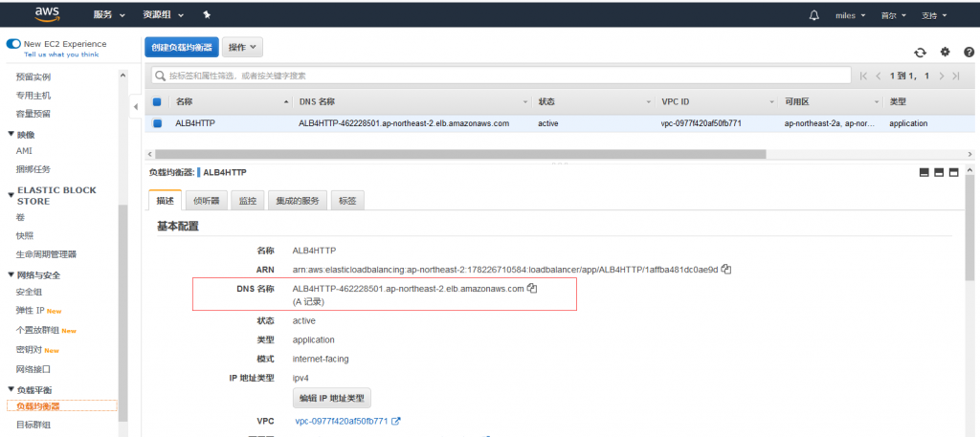Open 密钥对 in sidebar
Viewport: 980px width, 437px height.
[x=30, y=350]
